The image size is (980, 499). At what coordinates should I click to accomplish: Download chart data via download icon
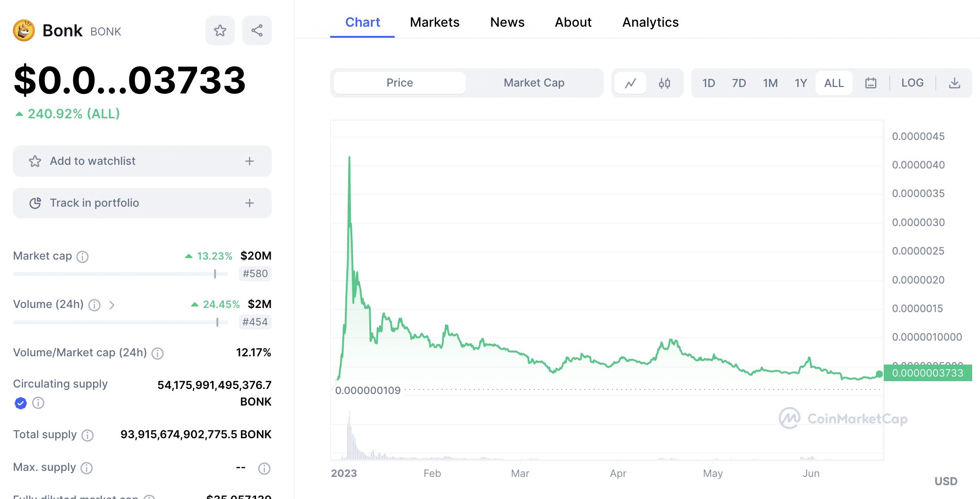[955, 83]
